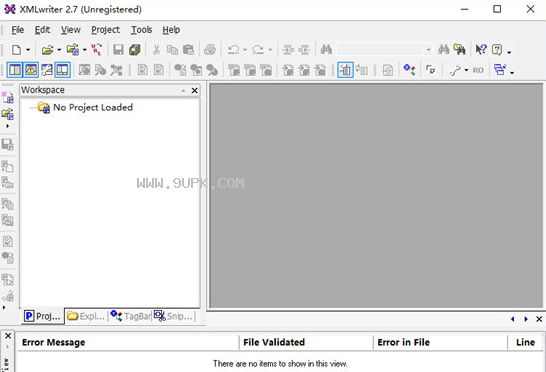Toggle the error output pane view button
The width and height of the screenshot is (546, 372).
pyautogui.click(x=31, y=70)
